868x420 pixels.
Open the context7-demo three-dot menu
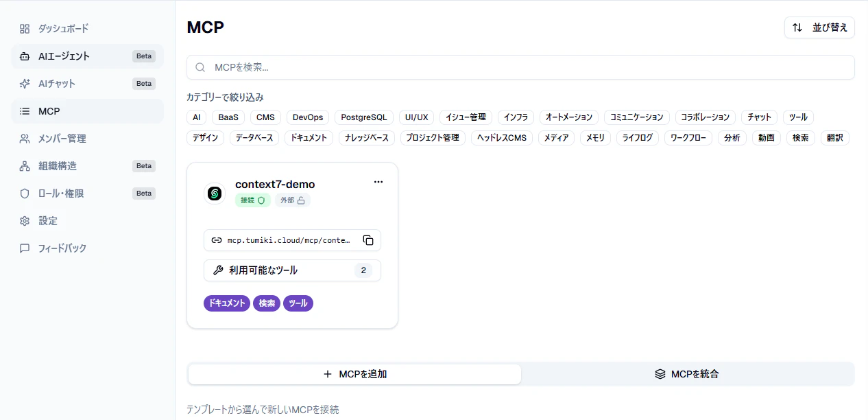click(x=378, y=182)
